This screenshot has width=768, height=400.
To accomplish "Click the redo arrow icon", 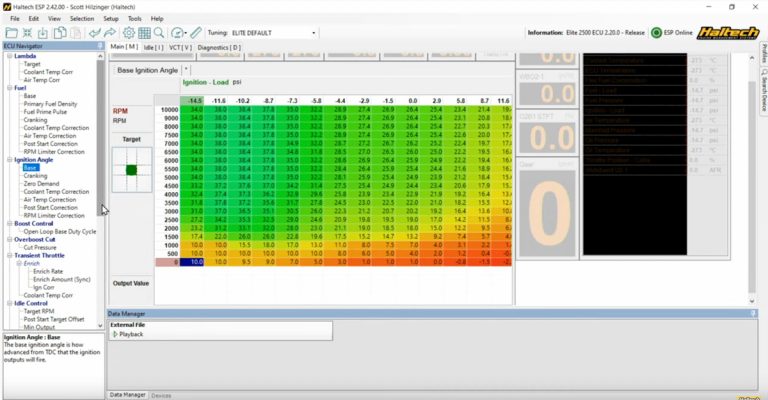I will (109, 33).
